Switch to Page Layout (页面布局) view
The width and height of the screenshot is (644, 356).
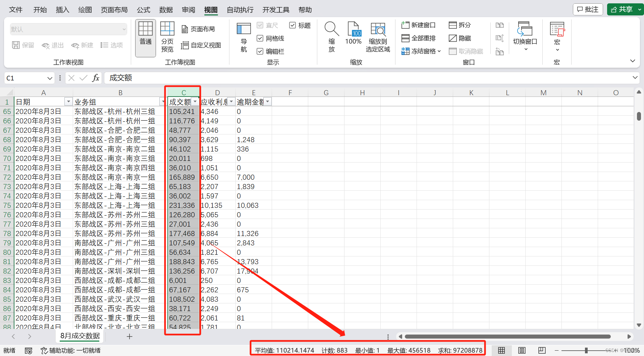(x=199, y=29)
